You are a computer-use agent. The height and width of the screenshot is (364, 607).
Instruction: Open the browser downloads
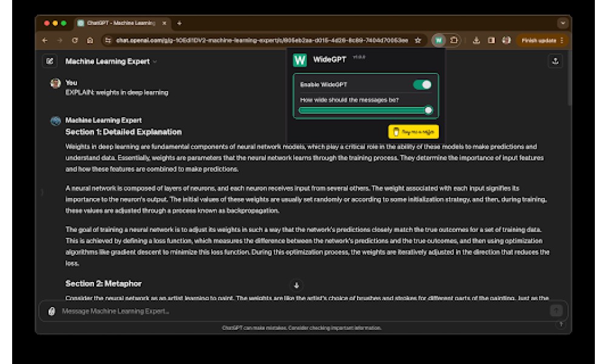coord(476,40)
